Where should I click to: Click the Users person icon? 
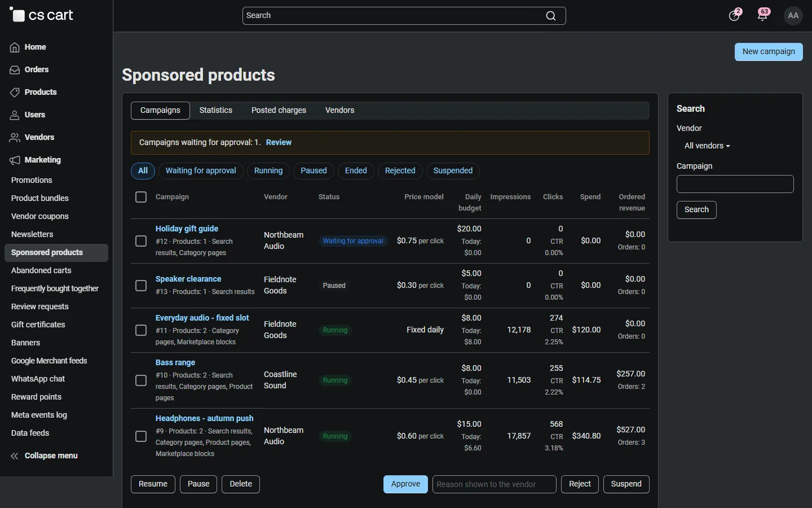pos(15,115)
